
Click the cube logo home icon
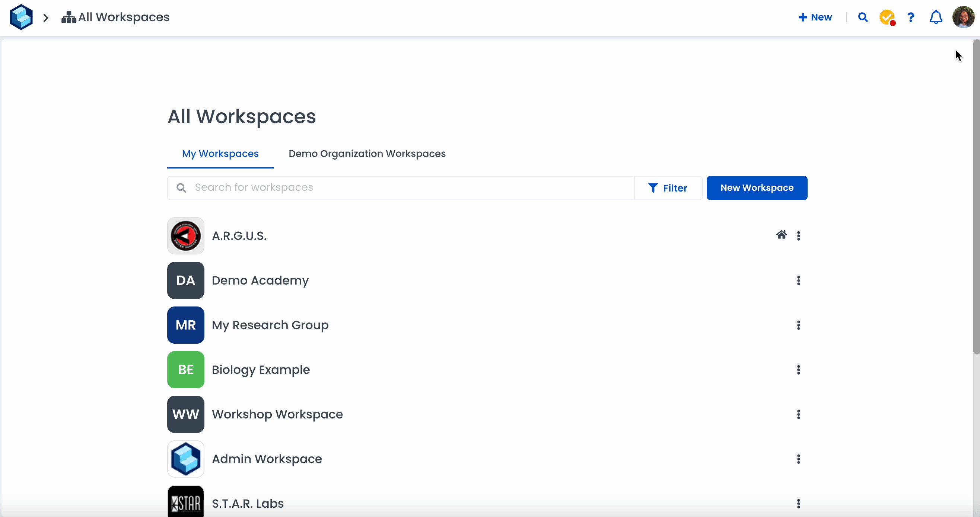point(21,17)
